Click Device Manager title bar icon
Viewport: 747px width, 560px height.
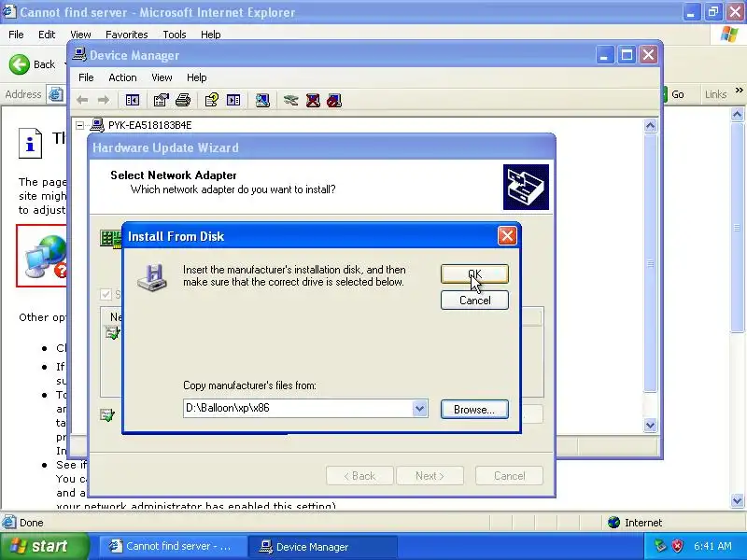[79, 55]
